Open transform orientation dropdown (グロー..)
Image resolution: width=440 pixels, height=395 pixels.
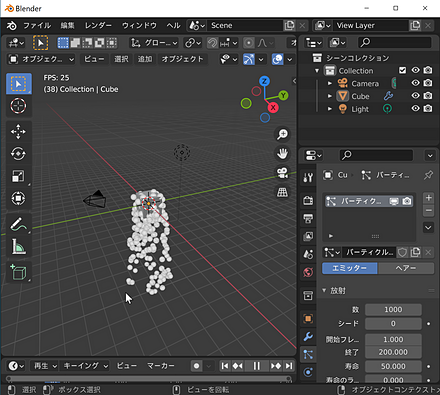[x=154, y=43]
